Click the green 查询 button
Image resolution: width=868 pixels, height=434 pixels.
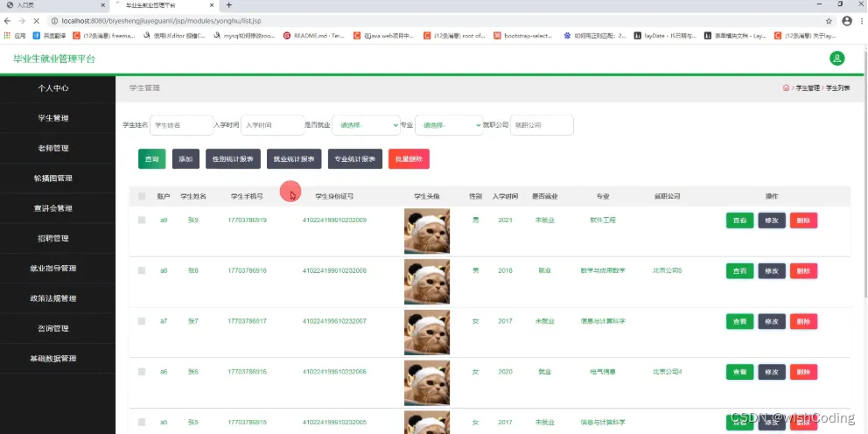pos(151,159)
